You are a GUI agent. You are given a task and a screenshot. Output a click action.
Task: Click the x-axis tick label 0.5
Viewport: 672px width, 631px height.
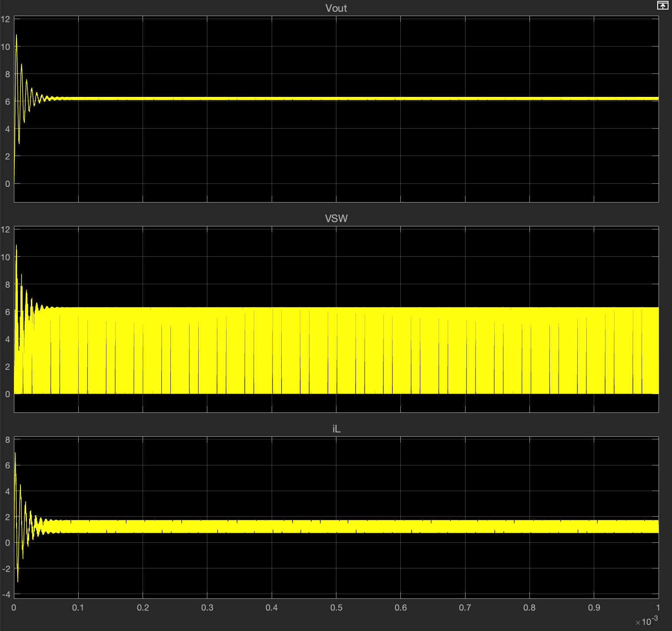pyautogui.click(x=336, y=608)
